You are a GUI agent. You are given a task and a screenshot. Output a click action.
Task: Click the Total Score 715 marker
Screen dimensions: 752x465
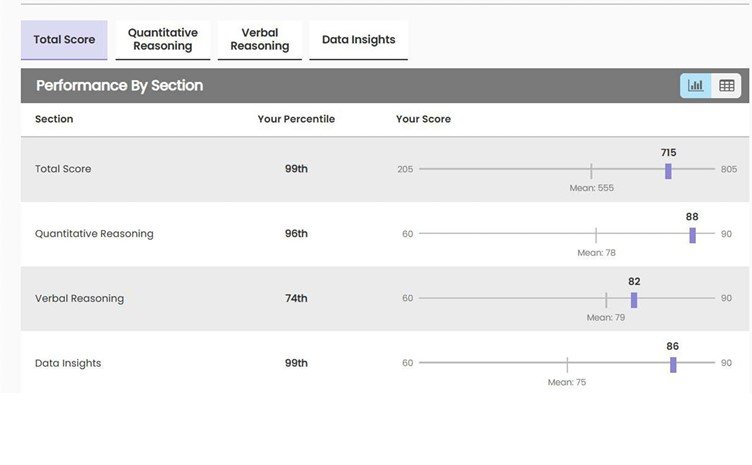pos(668,170)
